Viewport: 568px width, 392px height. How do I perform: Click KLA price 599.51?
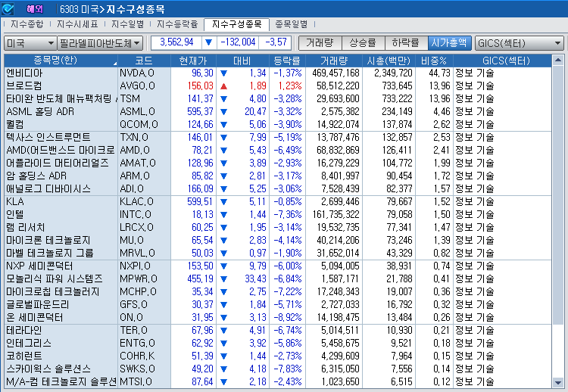coord(201,201)
